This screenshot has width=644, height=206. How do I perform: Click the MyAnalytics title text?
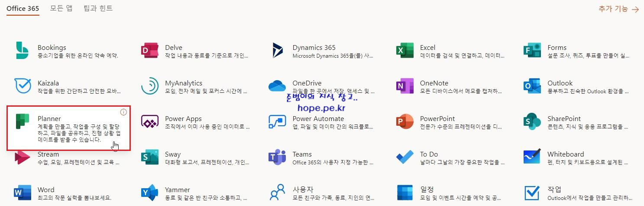[184, 83]
